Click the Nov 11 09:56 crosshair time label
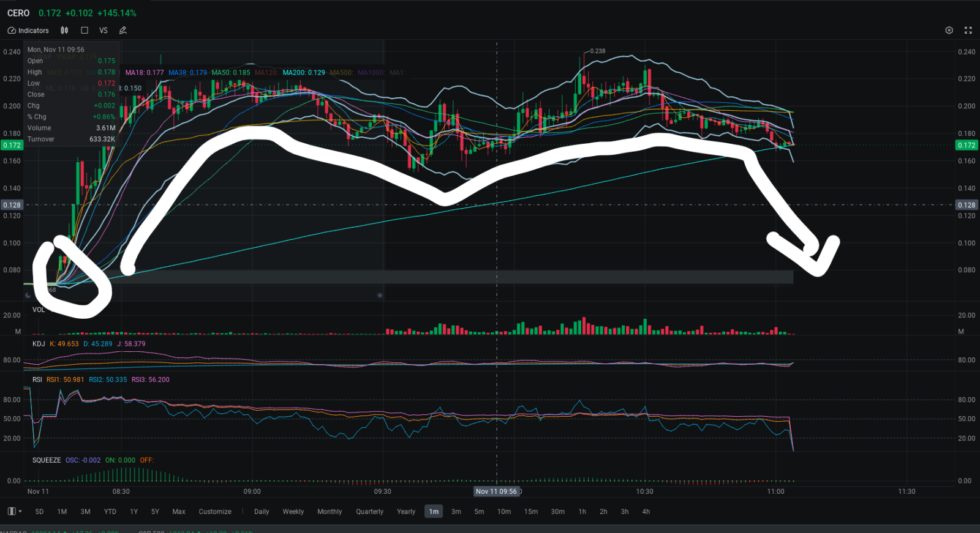 496,491
